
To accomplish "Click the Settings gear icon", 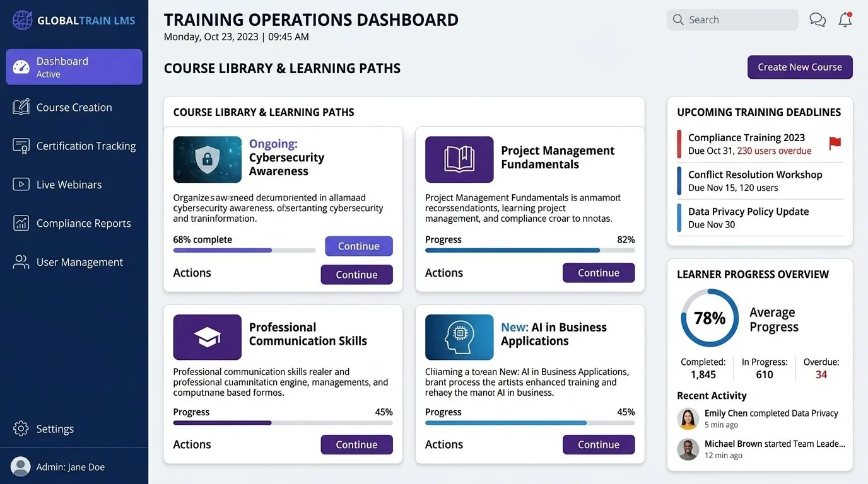I will point(21,429).
